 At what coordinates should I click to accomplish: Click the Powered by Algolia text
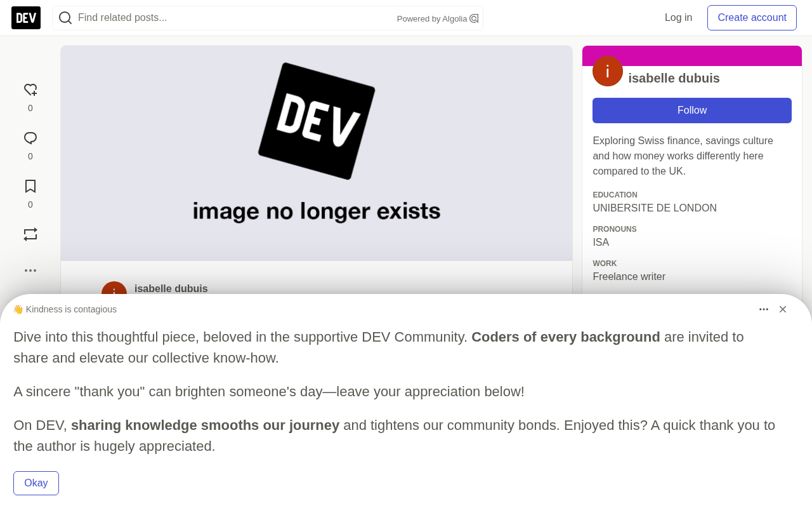(x=432, y=19)
